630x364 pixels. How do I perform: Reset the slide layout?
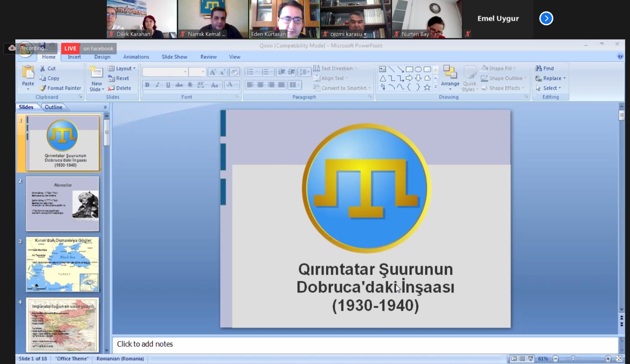tap(119, 78)
